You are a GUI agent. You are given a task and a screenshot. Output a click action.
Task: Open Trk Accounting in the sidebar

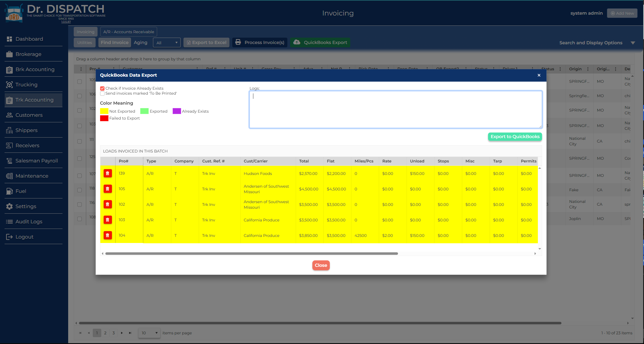(x=34, y=100)
